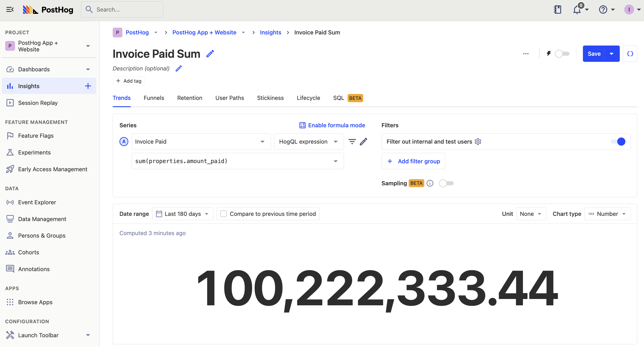Click the Add filter group button
Viewport: 644px width, 347px height.
(413, 161)
